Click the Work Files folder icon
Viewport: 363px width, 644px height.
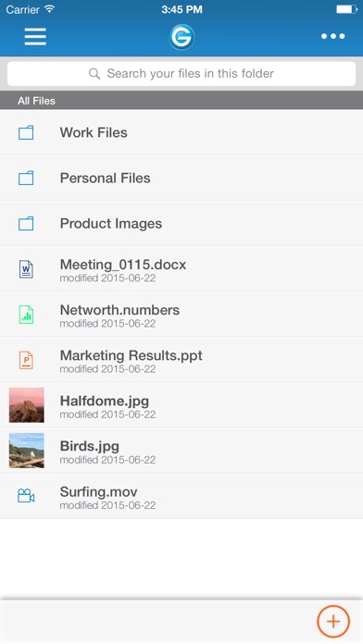(x=26, y=132)
